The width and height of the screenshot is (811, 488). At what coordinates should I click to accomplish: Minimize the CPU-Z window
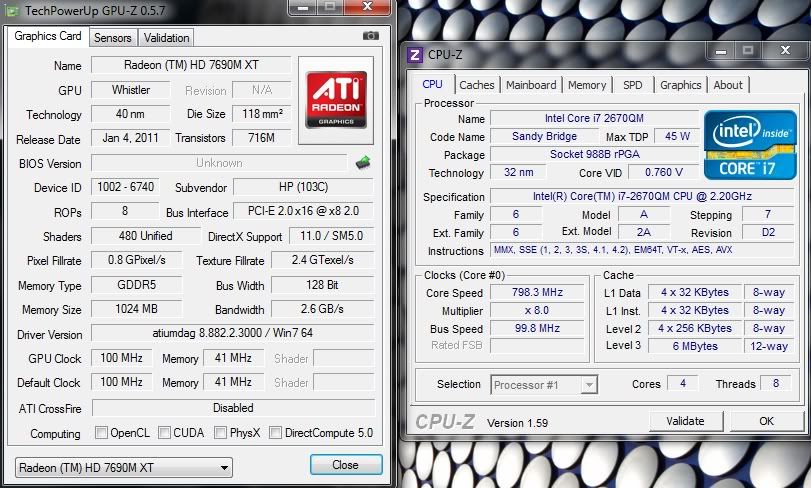point(720,51)
